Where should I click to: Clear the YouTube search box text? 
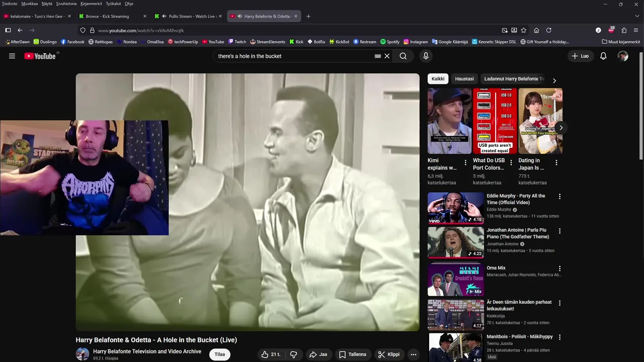pyautogui.click(x=387, y=56)
